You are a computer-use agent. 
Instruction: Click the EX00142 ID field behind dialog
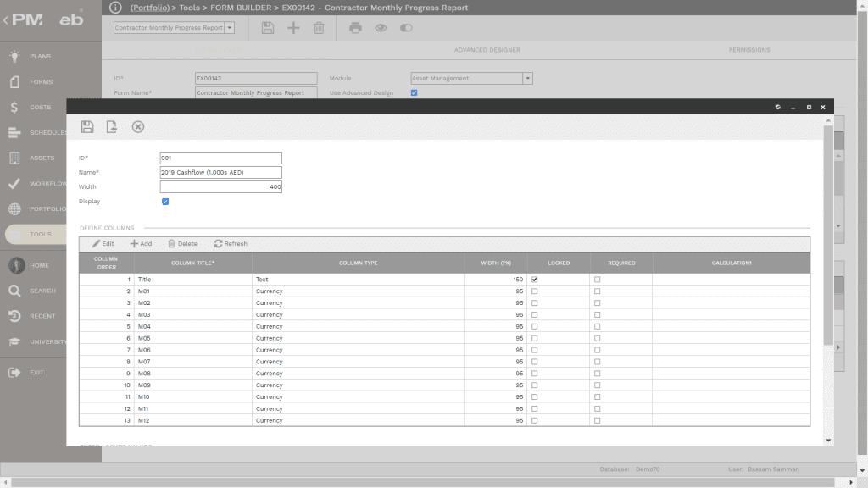tap(256, 79)
